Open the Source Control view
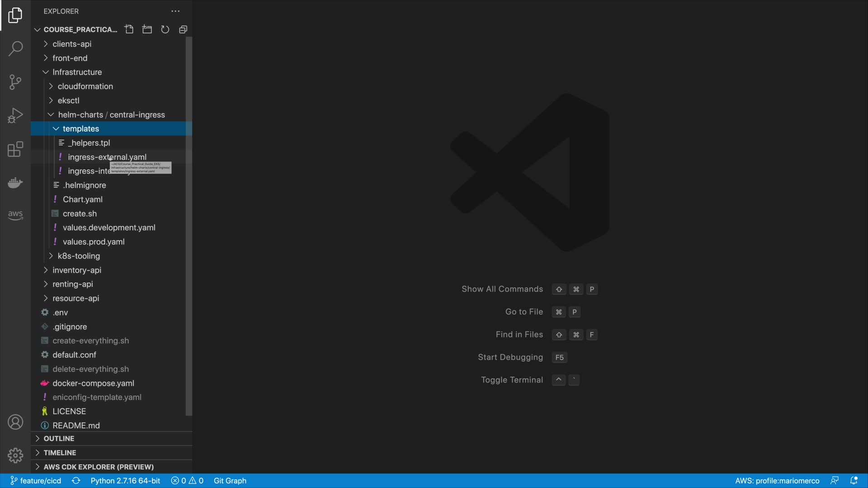 [x=15, y=82]
